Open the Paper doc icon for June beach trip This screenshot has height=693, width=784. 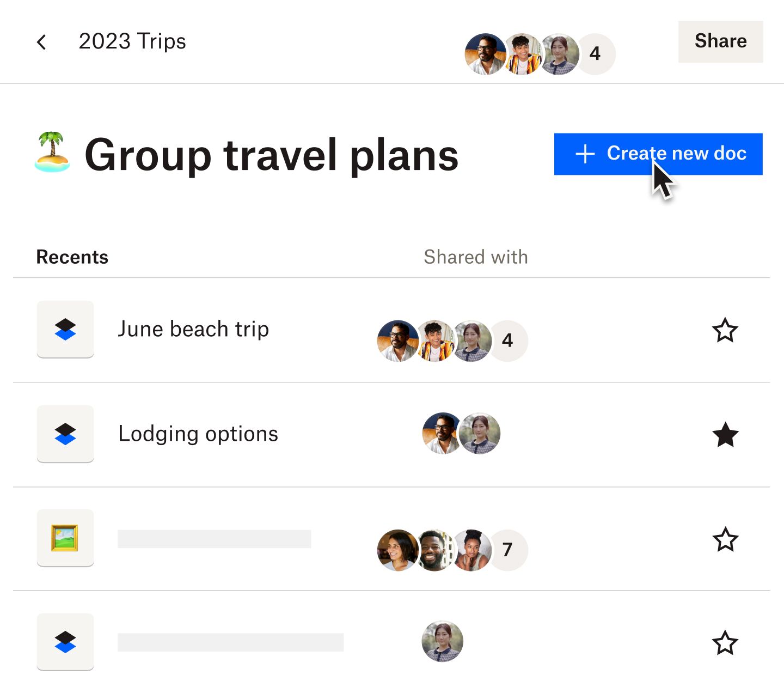click(x=65, y=329)
